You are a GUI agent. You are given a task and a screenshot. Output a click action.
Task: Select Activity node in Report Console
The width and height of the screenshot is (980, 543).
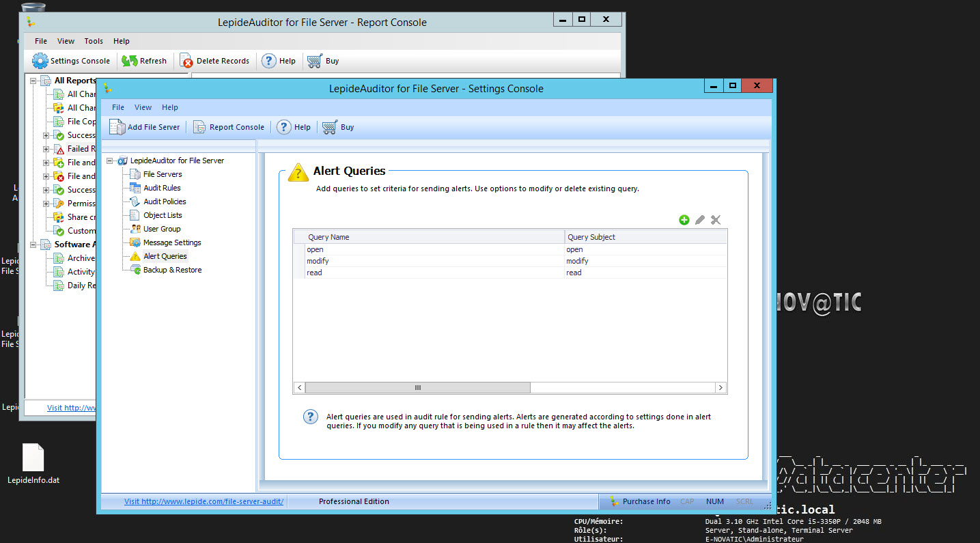coord(74,272)
